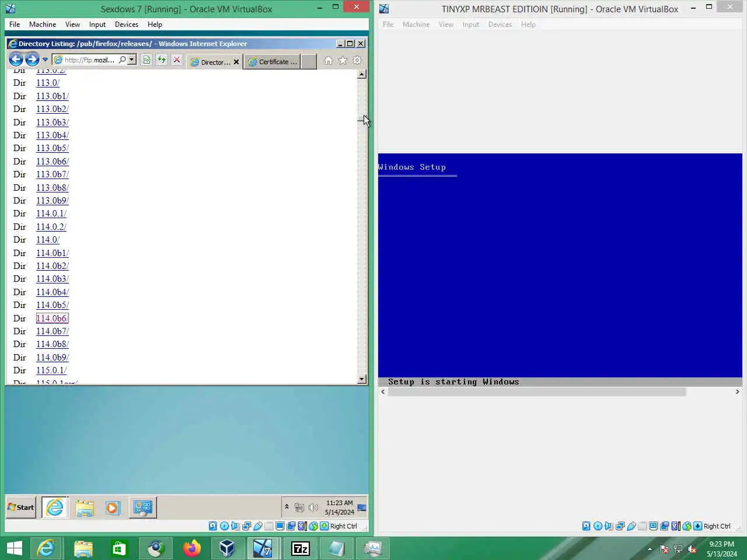Open the 114.0.2/ directory link
The image size is (747, 560).
point(51,227)
